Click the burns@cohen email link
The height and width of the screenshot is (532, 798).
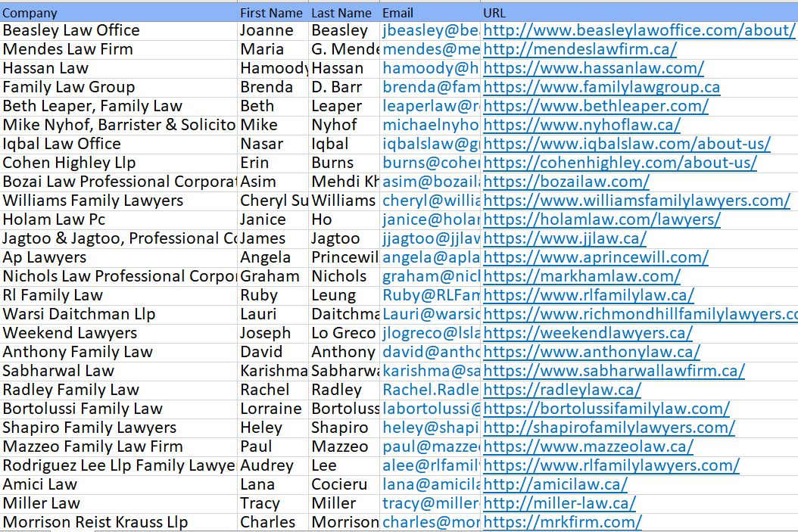click(x=431, y=163)
